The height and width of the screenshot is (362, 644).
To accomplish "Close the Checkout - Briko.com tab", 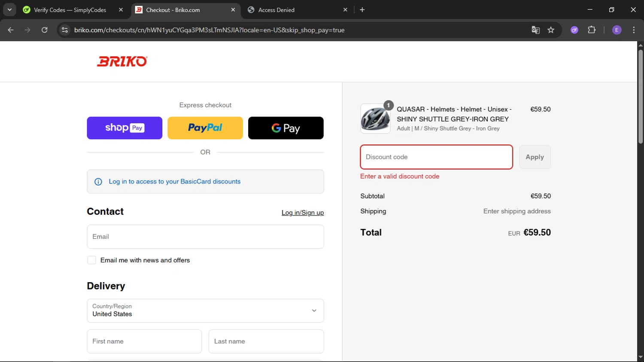I will pyautogui.click(x=233, y=10).
